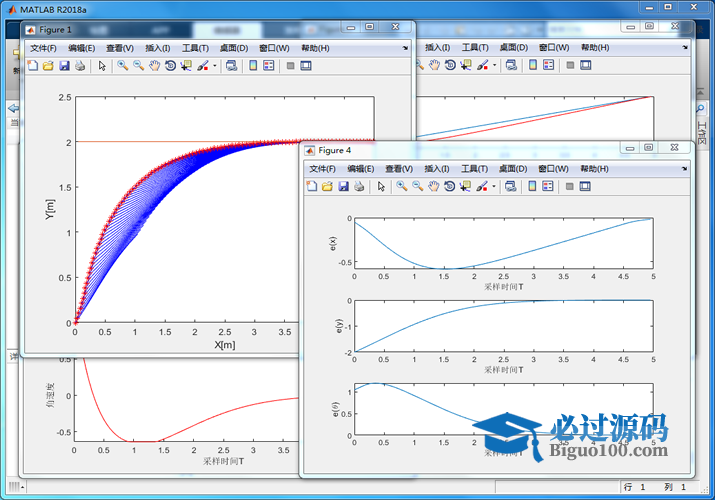This screenshot has width=715, height=500.
Task: Print figure icon in Figure 4 toolbar
Action: pyautogui.click(x=359, y=186)
